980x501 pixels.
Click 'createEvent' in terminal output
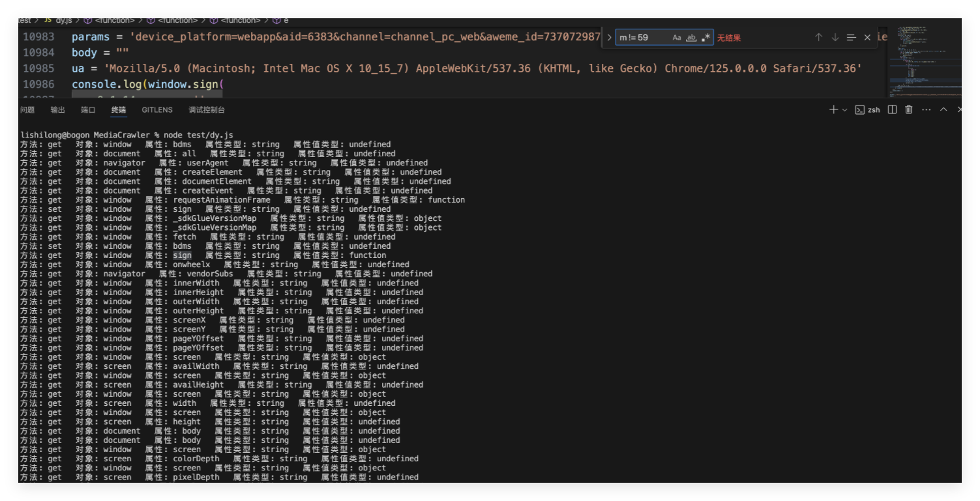tap(207, 191)
